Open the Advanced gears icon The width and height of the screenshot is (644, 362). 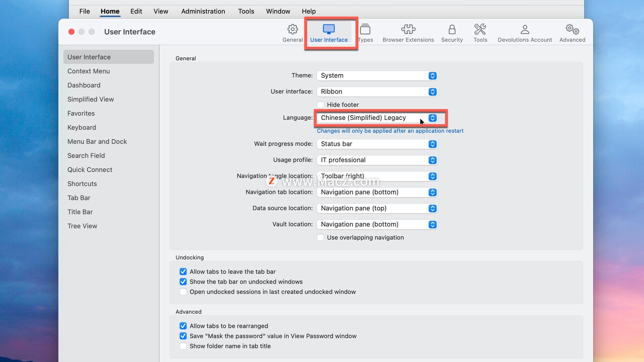tap(572, 29)
